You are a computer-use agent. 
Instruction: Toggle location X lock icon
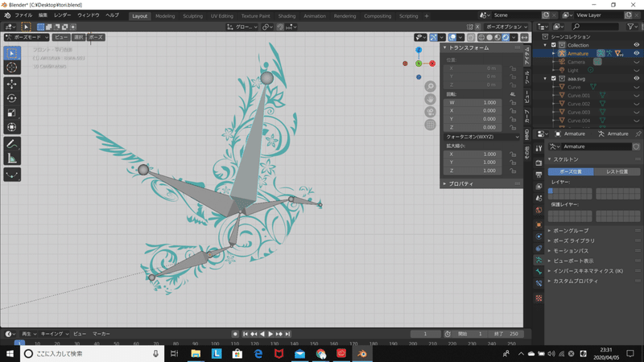click(513, 68)
